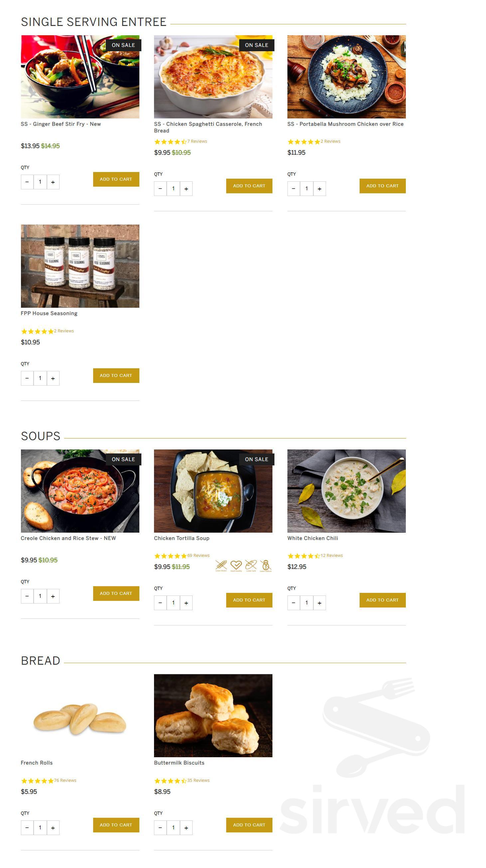Open the 76 Reviews link for French Rolls
This screenshot has height=868, width=486.
(65, 780)
